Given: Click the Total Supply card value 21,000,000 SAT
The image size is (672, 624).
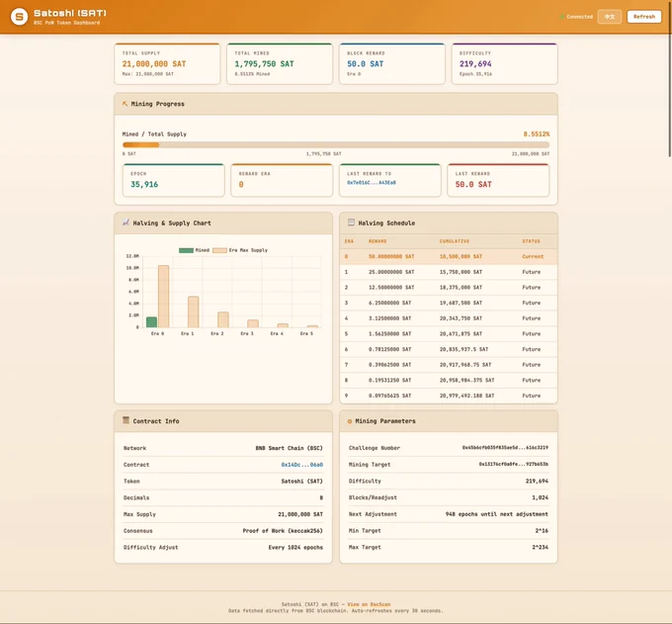Looking at the screenshot, I should (154, 64).
